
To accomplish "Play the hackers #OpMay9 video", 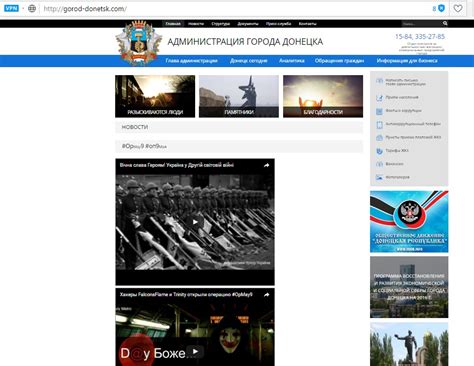I will click(x=195, y=351).
